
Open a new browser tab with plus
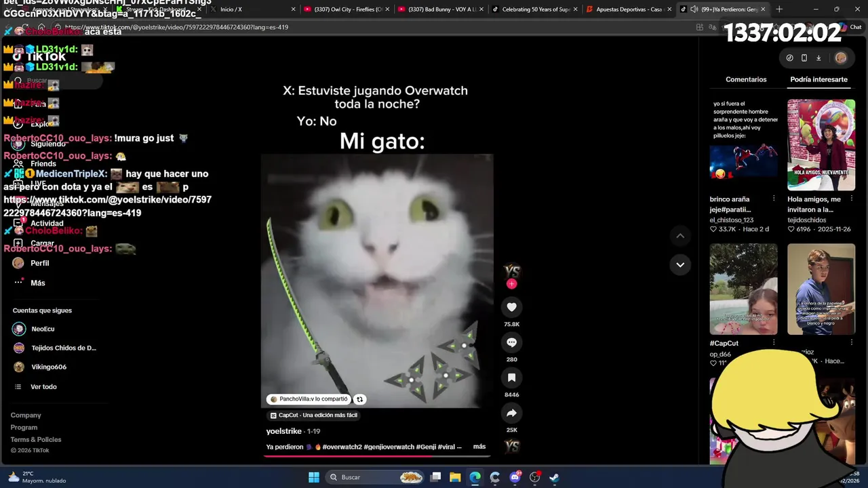(x=779, y=9)
